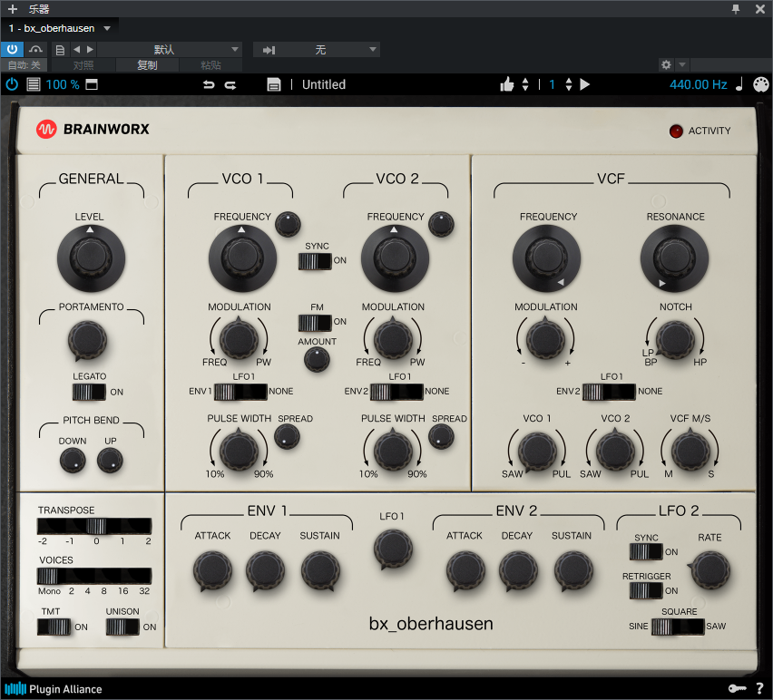Viewport: 773px width, 700px height.
Task: Toggle the LFO 2 RETRIGGER switch
Action: point(646,590)
